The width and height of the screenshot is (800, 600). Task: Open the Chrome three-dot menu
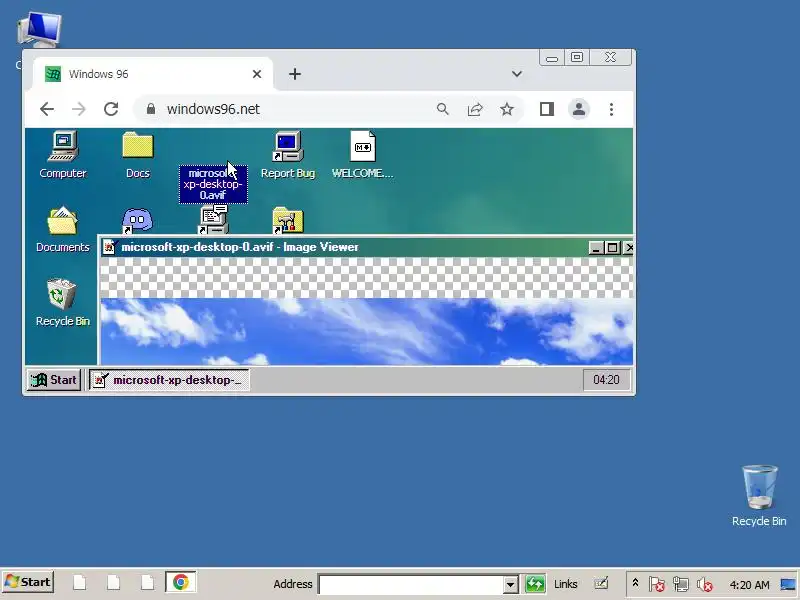click(611, 109)
